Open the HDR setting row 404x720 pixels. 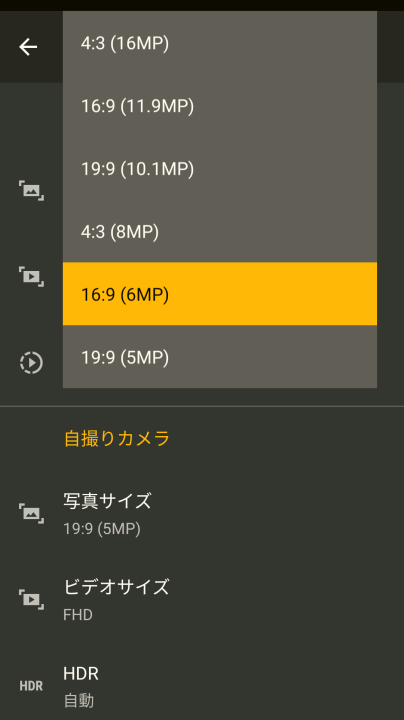point(202,684)
